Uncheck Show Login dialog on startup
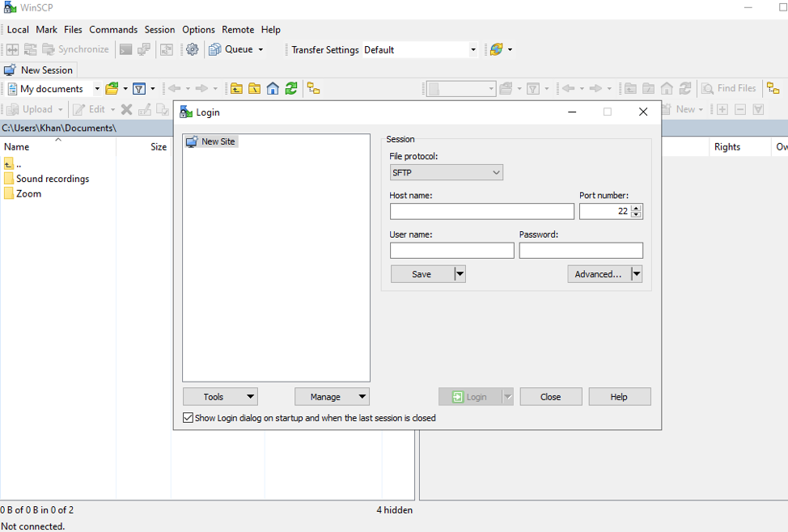788x532 pixels. (188, 418)
